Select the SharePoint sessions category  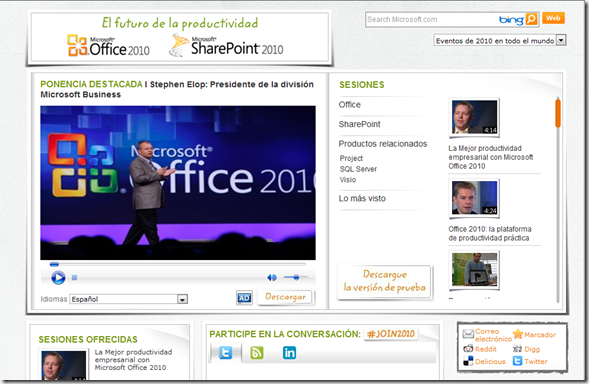click(359, 124)
